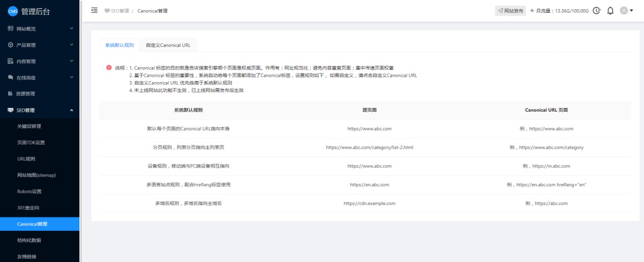Image resolution: width=644 pixels, height=262 pixels.
Task: Click the 例，https://www.abc.com/category cell
Action: click(546, 147)
